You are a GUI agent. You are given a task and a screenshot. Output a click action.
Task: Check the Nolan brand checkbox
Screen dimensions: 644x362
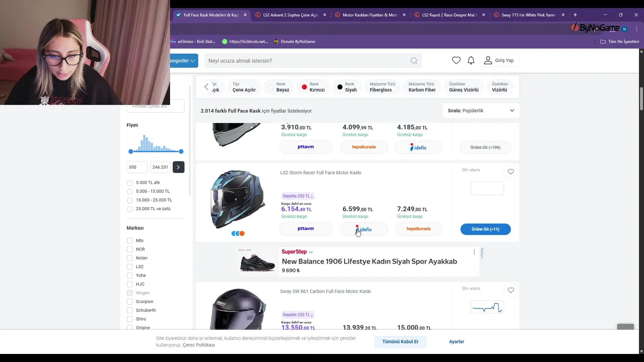[x=130, y=258]
